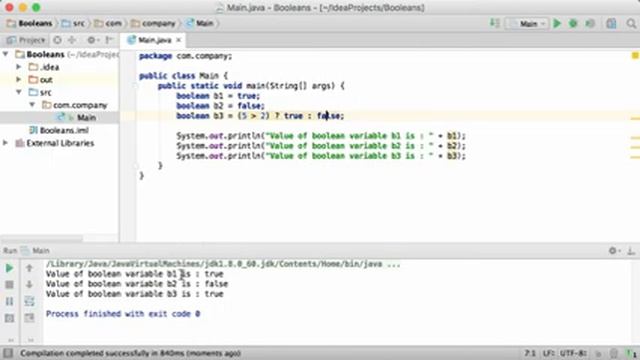Click the fold marker beside main method line
Viewport: 640px width, 360px height.
tap(135, 86)
